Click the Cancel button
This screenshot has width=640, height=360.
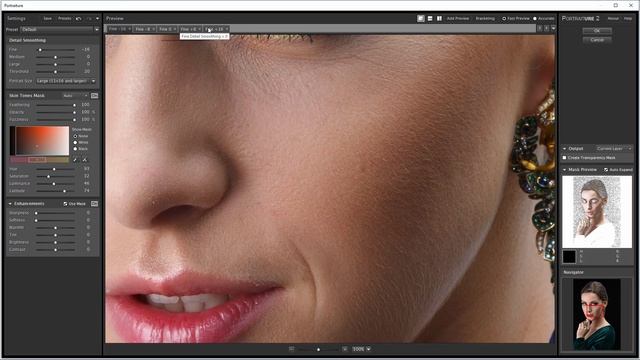[x=597, y=40]
